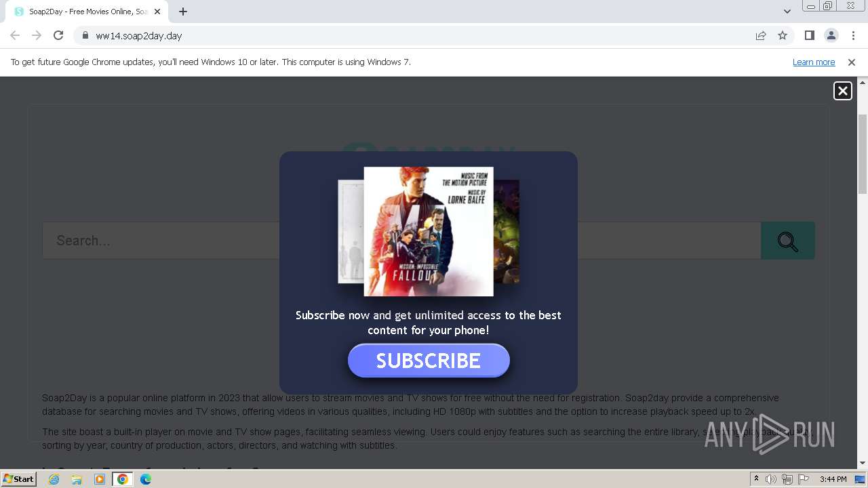
Task: Focus the Search... input field
Action: tap(401, 241)
